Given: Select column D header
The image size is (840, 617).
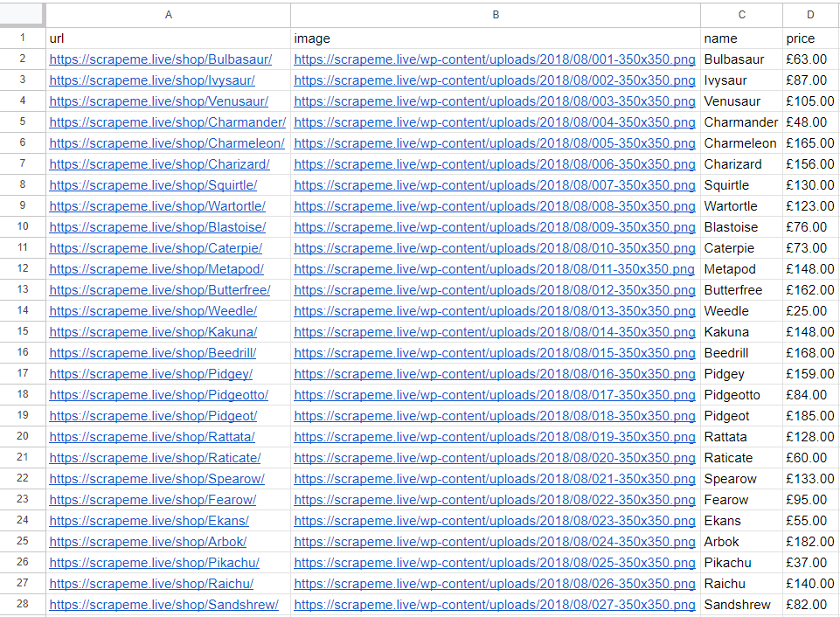Looking at the screenshot, I should pyautogui.click(x=810, y=15).
